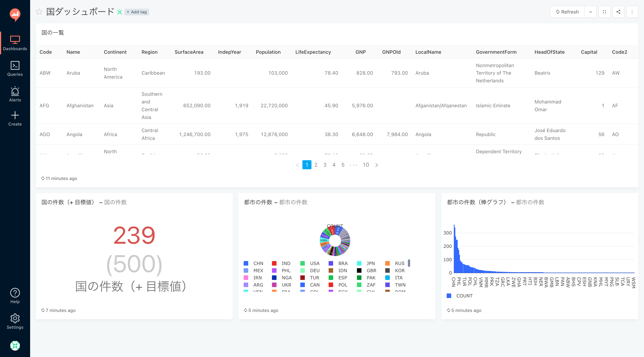Click the Refresh button

[x=568, y=12]
